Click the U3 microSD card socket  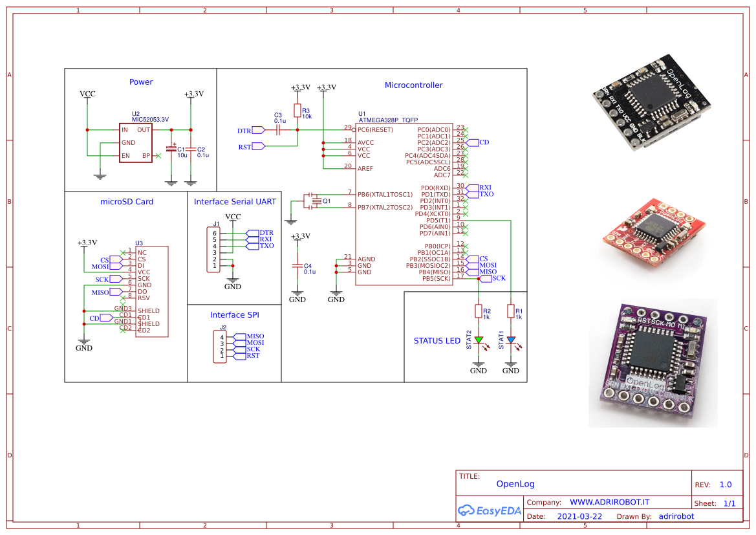151,291
